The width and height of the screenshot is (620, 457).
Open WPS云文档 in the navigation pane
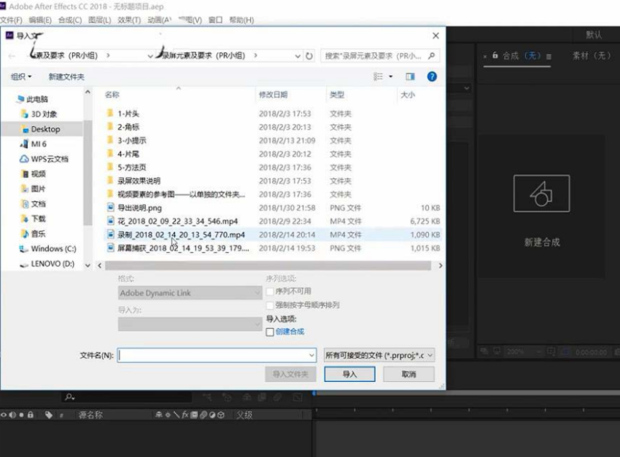[44, 159]
